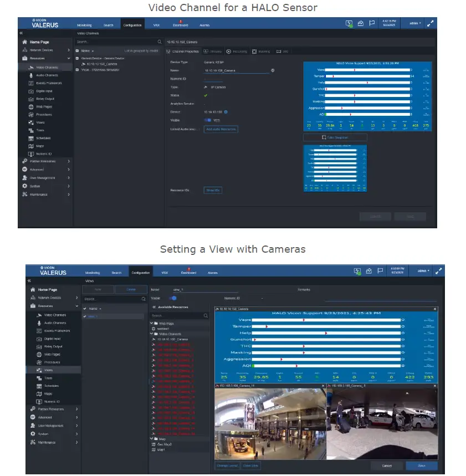This screenshot has height=476, width=466.
Task: Toggle Name header checkmark in Views list
Action: tap(85, 309)
